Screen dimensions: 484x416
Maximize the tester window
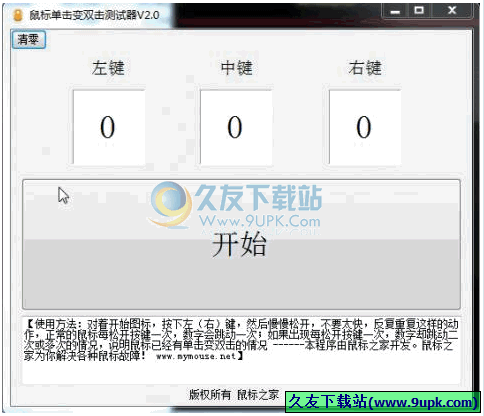click(x=419, y=11)
